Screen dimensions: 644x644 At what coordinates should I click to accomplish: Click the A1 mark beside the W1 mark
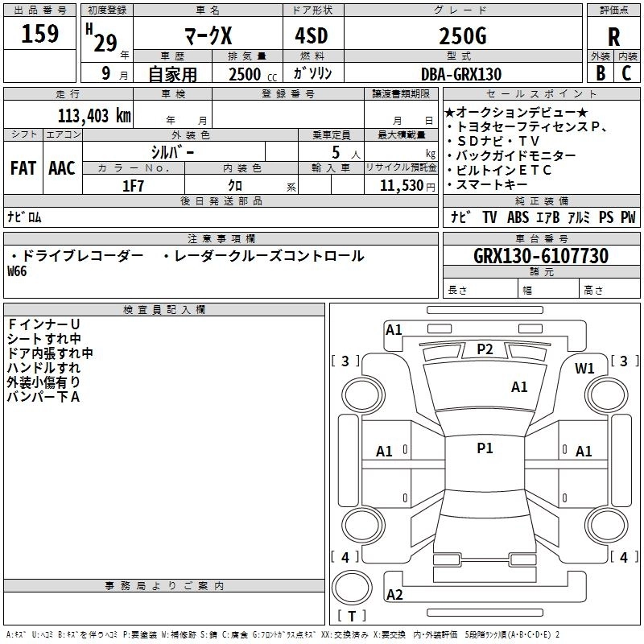[519, 387]
